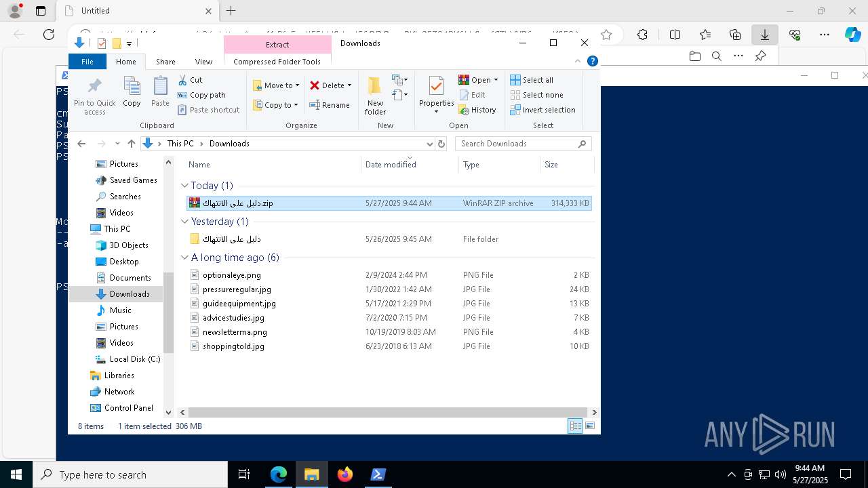Open Firefox from the taskbar

[345, 474]
